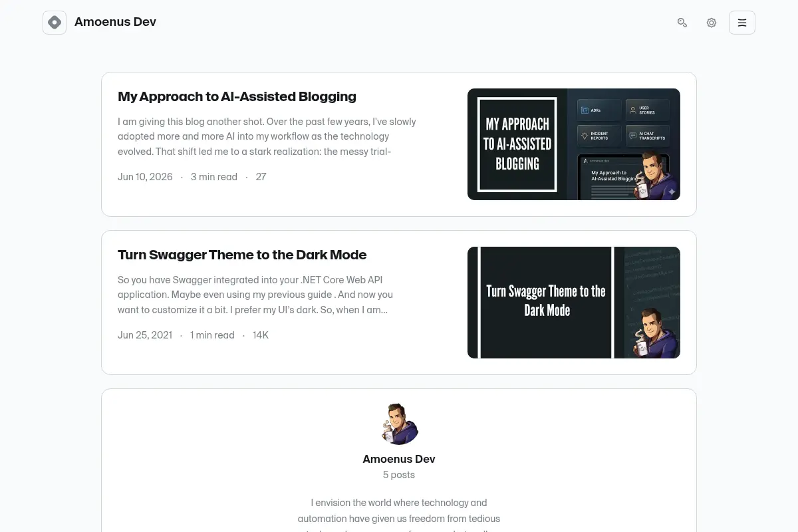This screenshot has height=532, width=798.
Task: Click the '3 min read' label
Action: tap(214, 177)
